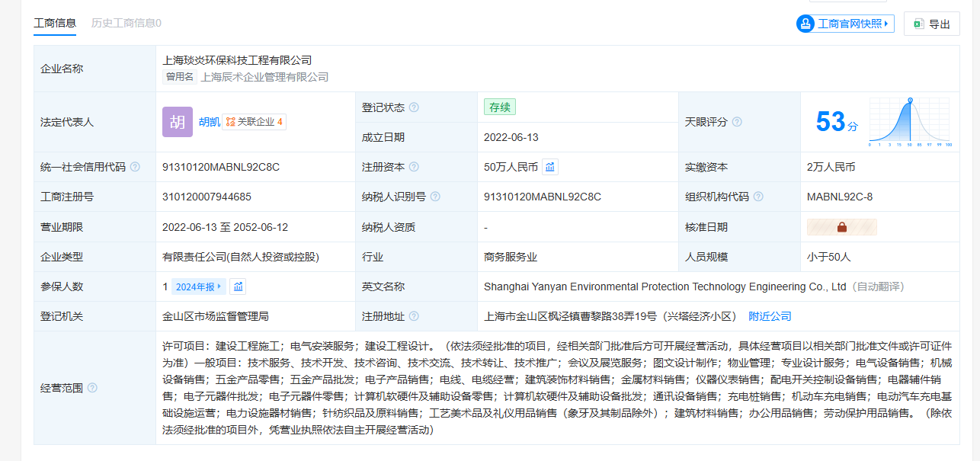Click registered capital 50万人民币 value
Viewport: 980px width, 461px height.
coord(511,167)
